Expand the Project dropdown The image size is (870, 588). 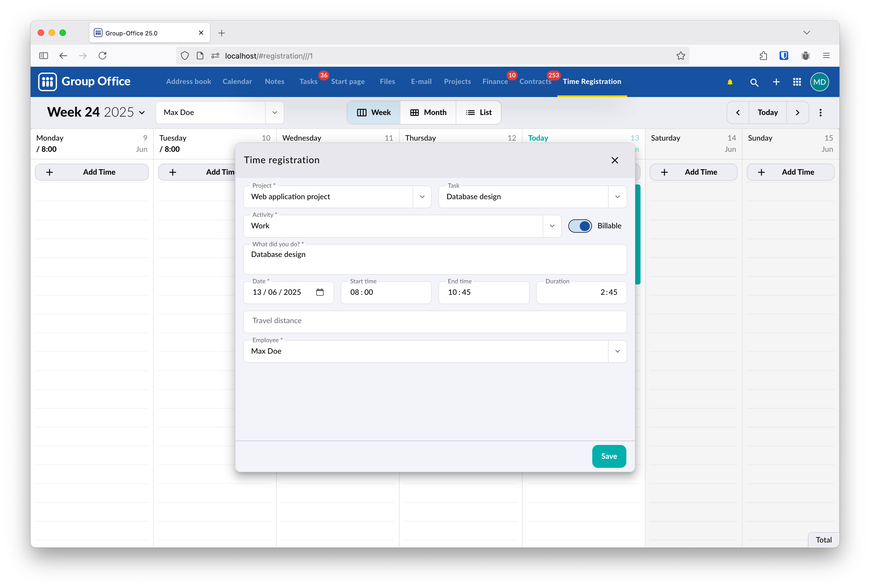click(422, 197)
